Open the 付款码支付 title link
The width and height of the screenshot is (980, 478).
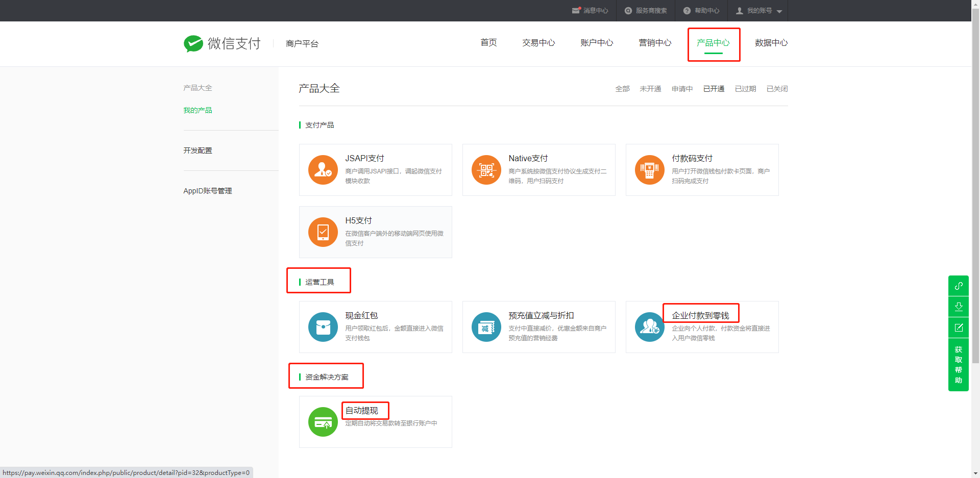coord(692,159)
